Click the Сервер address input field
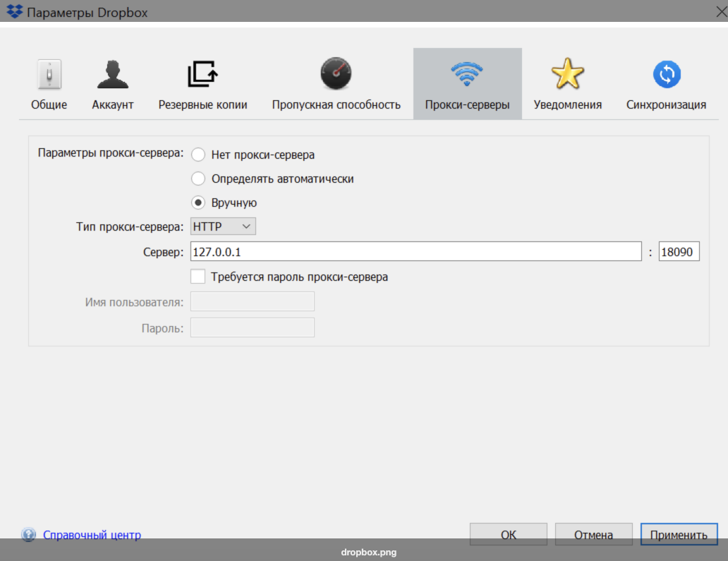 click(x=416, y=251)
